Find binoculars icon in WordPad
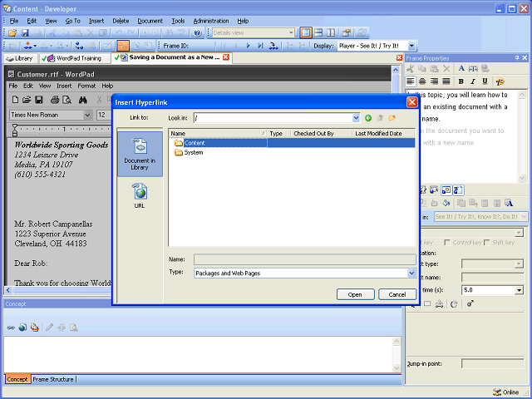Image resolution: width=532 pixels, height=399 pixels. click(83, 100)
